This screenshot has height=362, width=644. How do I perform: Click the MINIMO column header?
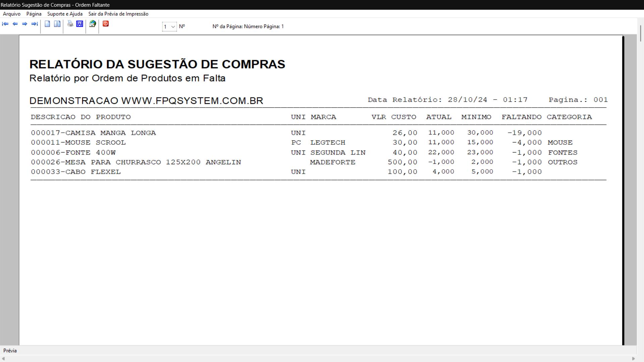476,117
